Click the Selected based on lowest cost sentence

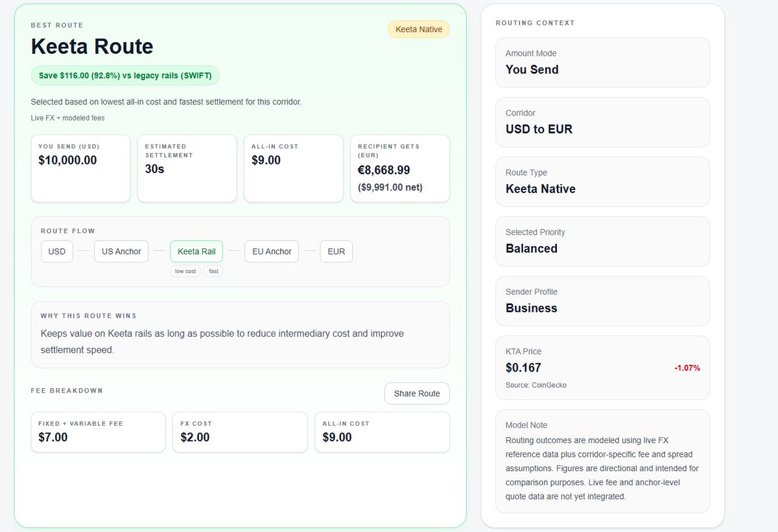click(x=167, y=102)
